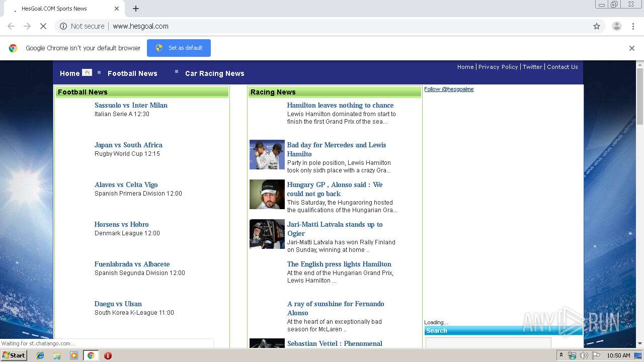
Task: Open the Not secure site info icon
Action: pyautogui.click(x=63, y=26)
